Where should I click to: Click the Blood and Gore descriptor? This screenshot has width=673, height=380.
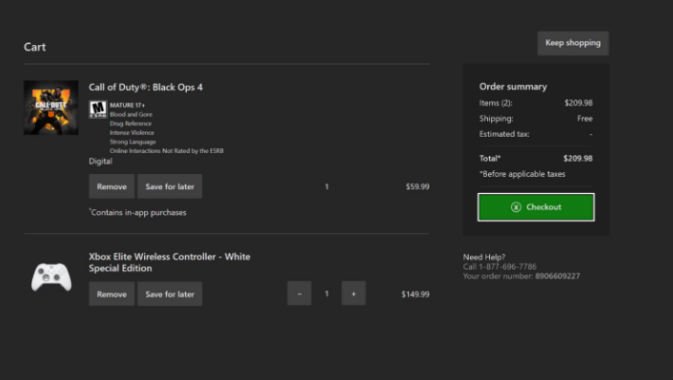[x=131, y=114]
